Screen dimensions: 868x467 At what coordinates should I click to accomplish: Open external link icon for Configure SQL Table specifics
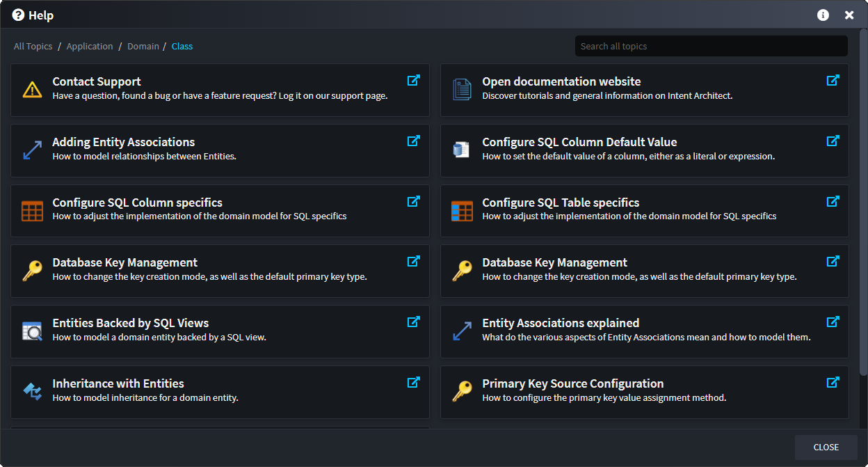click(x=833, y=202)
